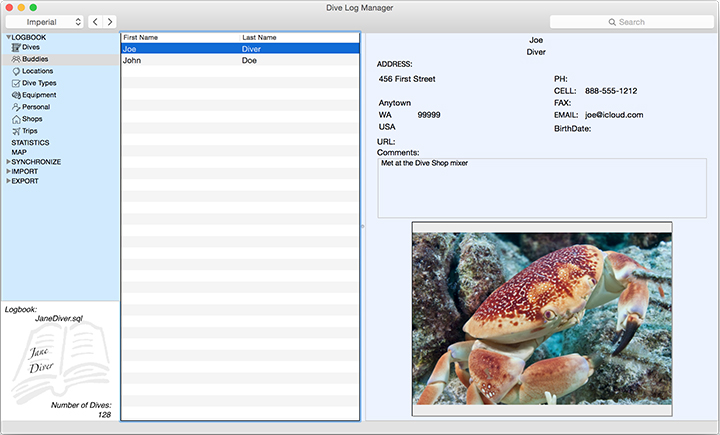The width and height of the screenshot is (720, 435).
Task: Click the Personal person icon
Action: click(16, 107)
